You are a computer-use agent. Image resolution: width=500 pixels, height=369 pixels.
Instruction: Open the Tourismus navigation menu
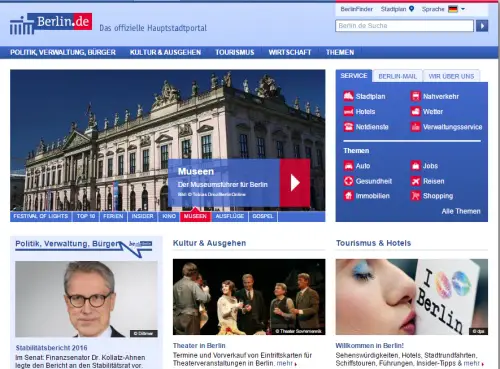point(235,52)
